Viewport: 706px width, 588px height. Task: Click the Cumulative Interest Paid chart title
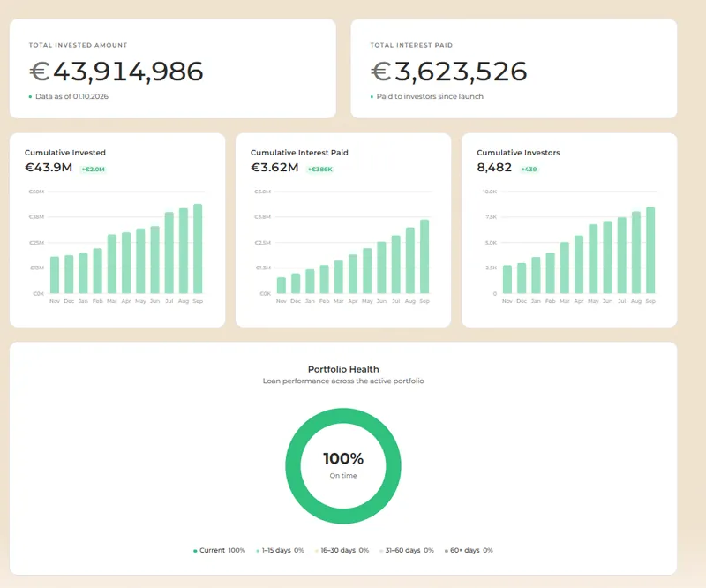point(299,152)
